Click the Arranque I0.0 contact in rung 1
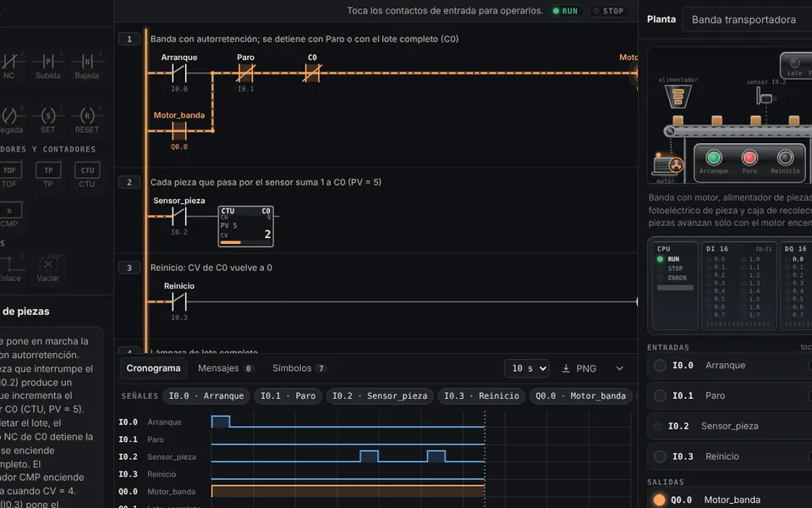812x508 pixels. [x=179, y=73]
